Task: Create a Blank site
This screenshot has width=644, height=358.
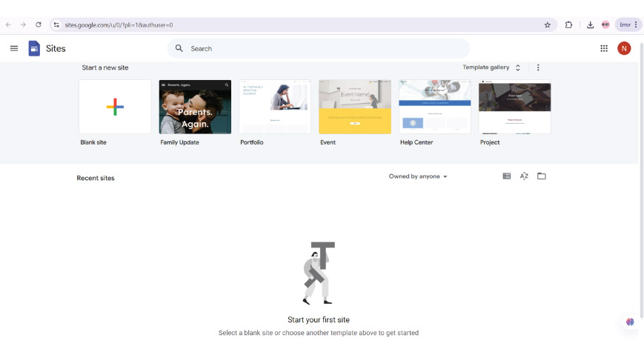Action: 115,107
